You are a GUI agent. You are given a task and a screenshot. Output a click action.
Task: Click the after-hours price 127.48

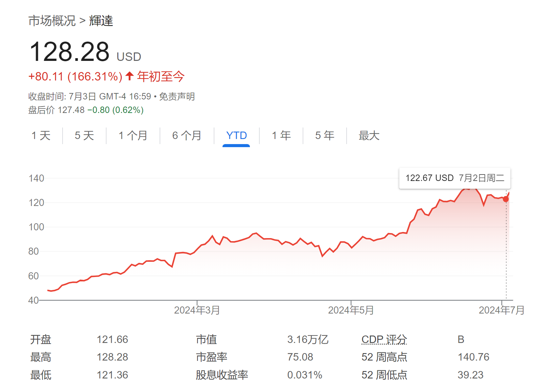pyautogui.click(x=71, y=110)
